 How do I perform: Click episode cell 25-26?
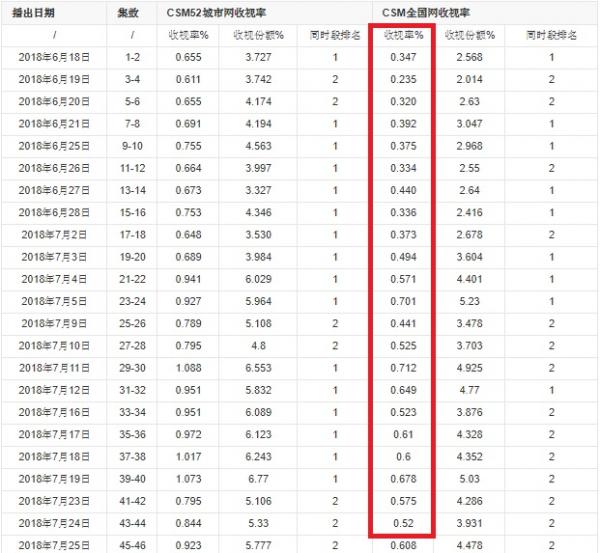[132, 324]
